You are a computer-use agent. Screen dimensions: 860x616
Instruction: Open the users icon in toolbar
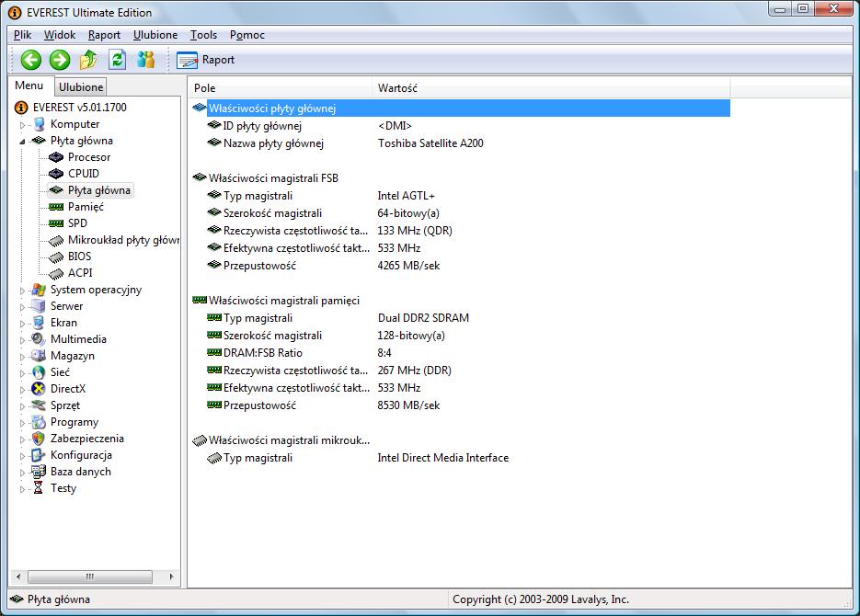pos(146,60)
